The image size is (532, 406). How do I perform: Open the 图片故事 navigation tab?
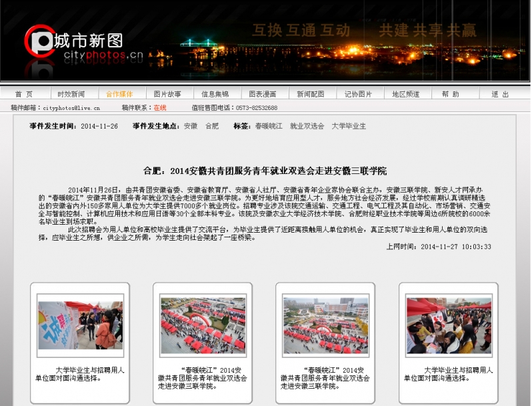click(x=167, y=94)
